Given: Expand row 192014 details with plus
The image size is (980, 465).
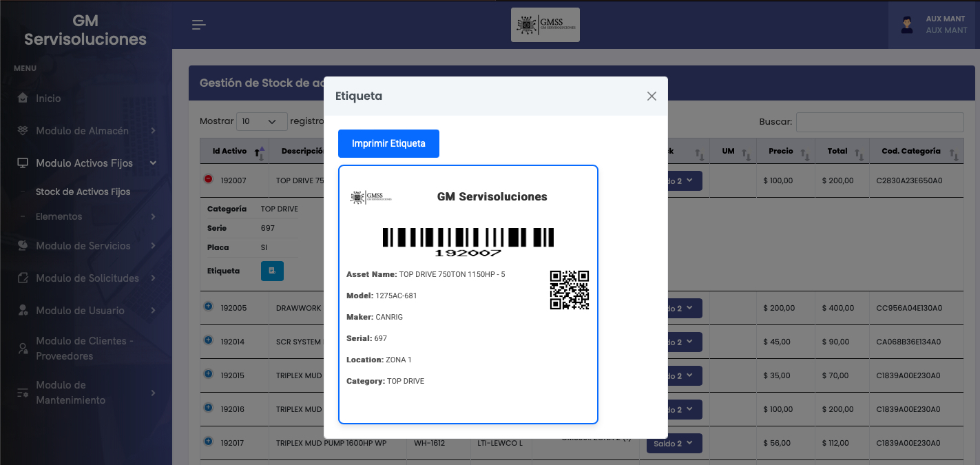Looking at the screenshot, I should coord(209,340).
